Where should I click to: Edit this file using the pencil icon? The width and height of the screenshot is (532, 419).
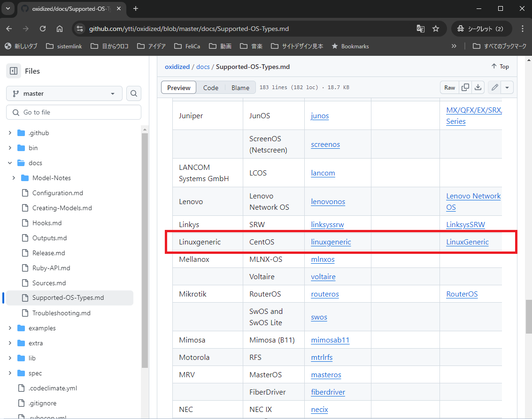coord(494,87)
